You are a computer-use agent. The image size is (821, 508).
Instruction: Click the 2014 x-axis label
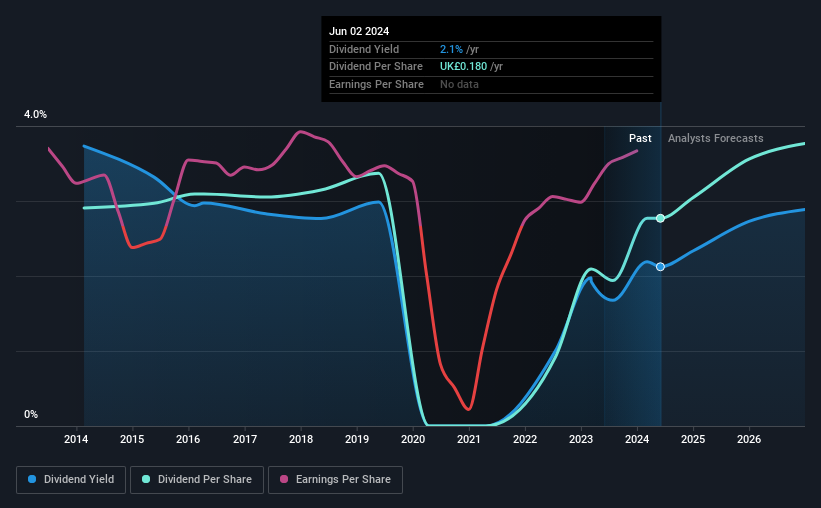[76, 439]
